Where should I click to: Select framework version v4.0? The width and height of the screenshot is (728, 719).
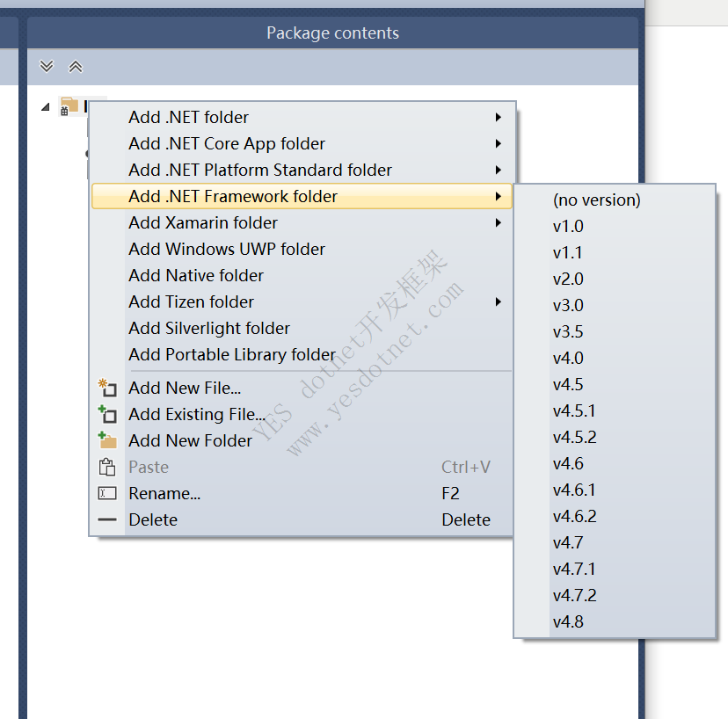[x=615, y=359]
